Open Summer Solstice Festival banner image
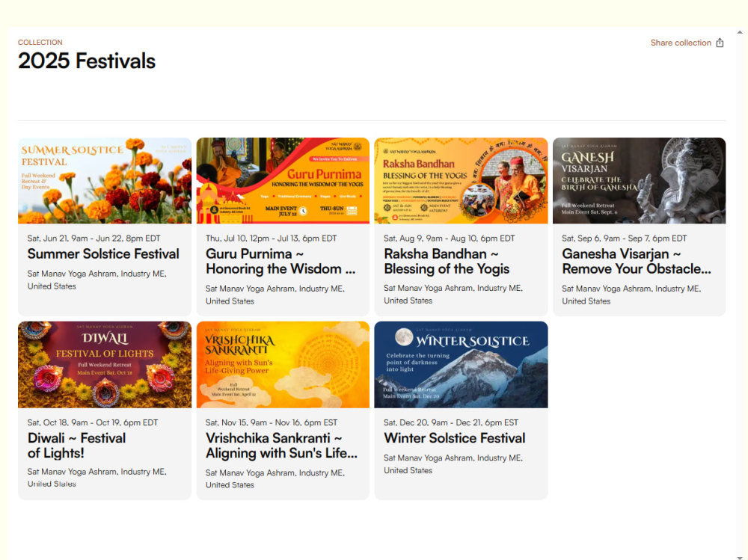Viewport: 748px width, 560px height. [x=105, y=181]
